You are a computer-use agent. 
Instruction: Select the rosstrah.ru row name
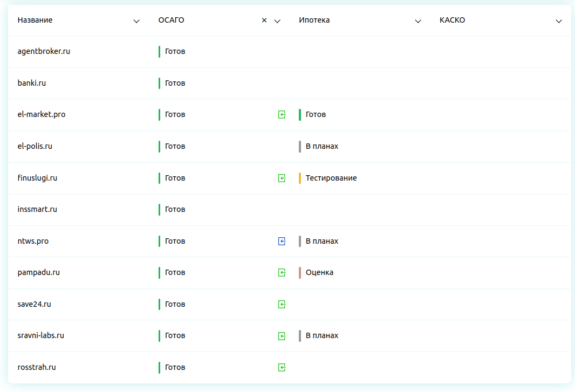tap(37, 367)
